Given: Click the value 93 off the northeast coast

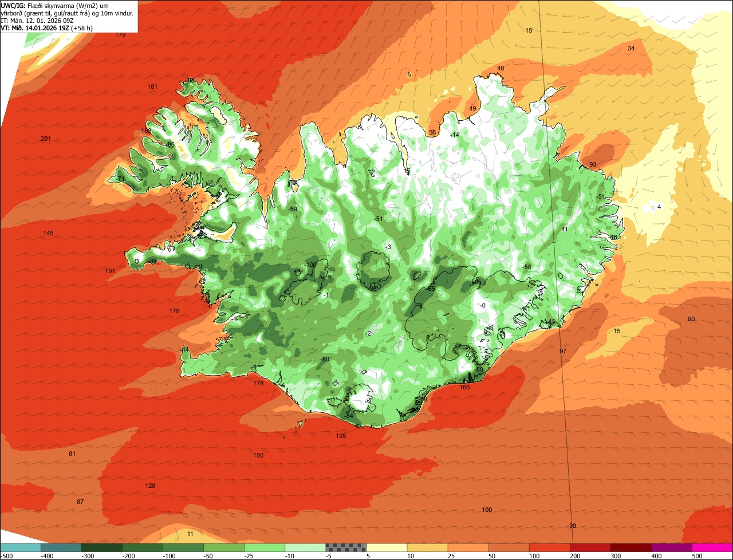Looking at the screenshot, I should pos(593,164).
